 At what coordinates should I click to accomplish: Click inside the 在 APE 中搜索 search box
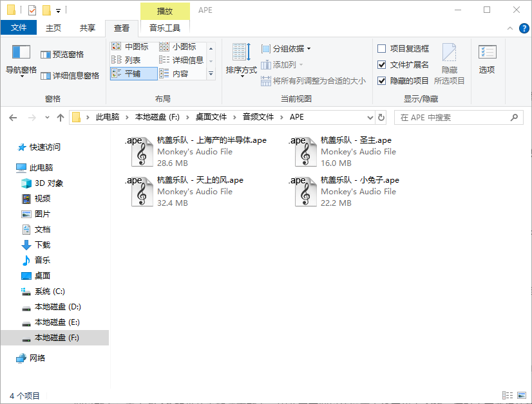(x=459, y=117)
